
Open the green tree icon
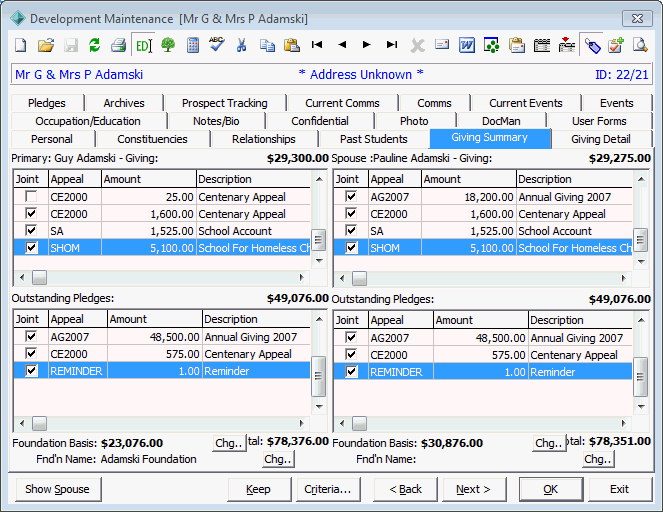168,45
